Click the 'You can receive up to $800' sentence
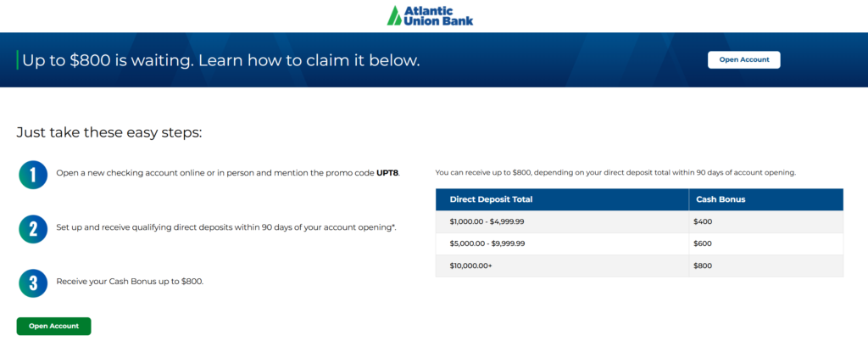Viewport: 868px width, 341px height. (x=615, y=173)
